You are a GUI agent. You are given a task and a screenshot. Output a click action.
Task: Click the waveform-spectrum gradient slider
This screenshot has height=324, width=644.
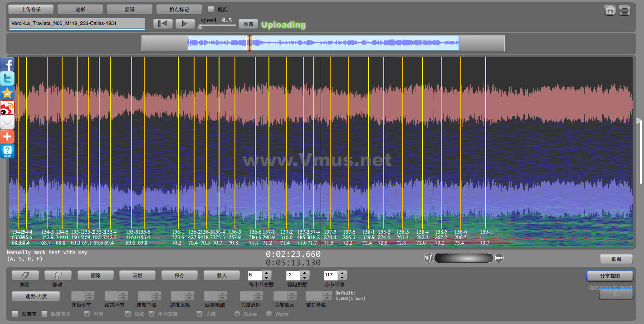463,258
